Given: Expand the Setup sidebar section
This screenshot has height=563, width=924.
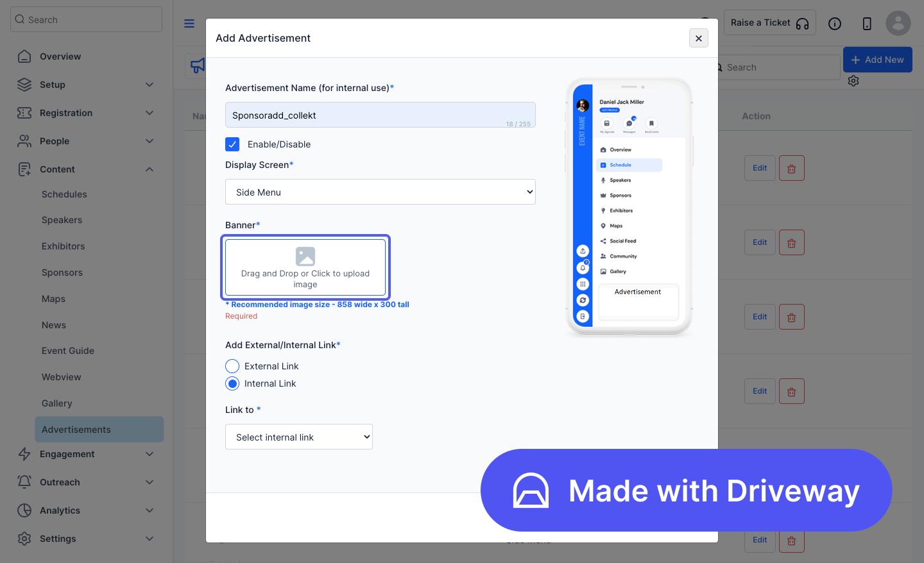Looking at the screenshot, I should (150, 85).
